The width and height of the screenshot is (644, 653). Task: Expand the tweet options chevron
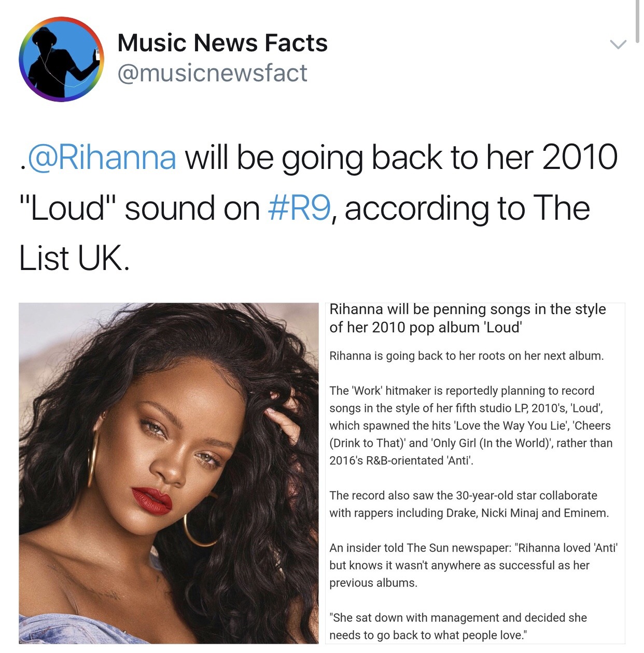618,45
